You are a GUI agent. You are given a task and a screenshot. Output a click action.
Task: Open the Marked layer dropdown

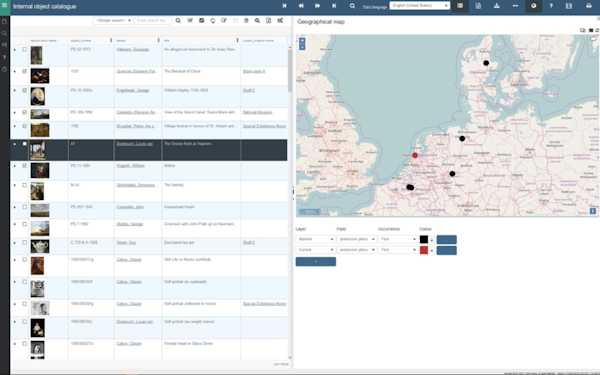(315, 239)
